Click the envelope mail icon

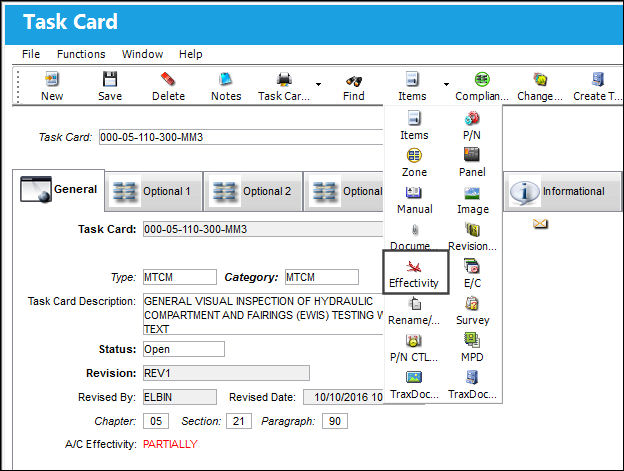pyautogui.click(x=540, y=224)
